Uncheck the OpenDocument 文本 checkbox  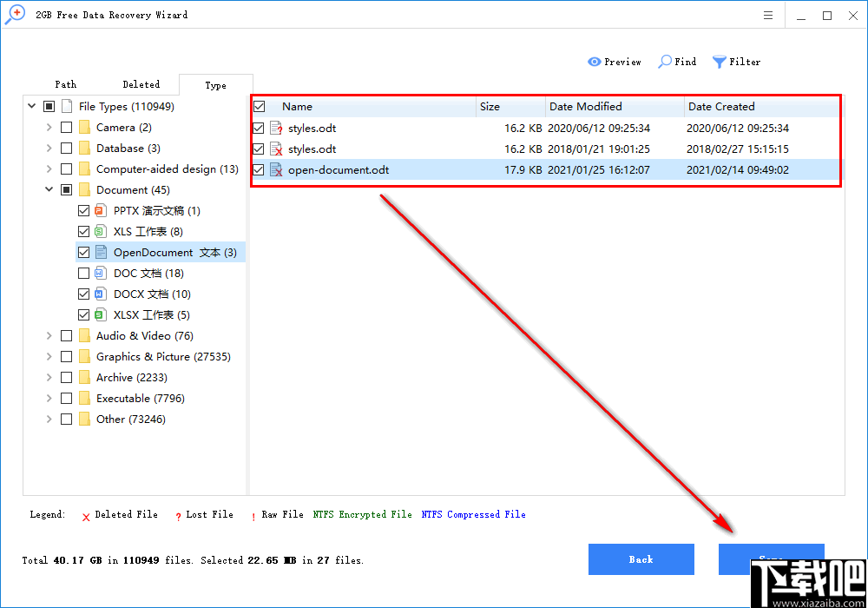point(83,252)
